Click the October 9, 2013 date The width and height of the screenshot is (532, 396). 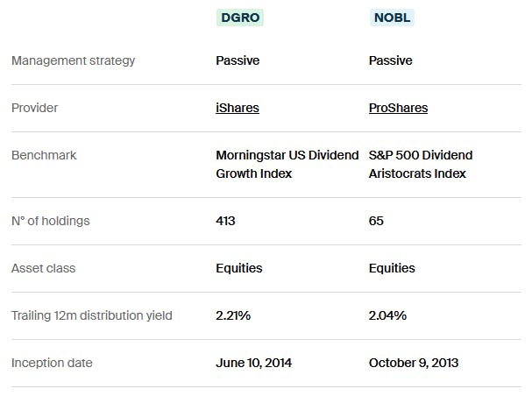click(414, 363)
